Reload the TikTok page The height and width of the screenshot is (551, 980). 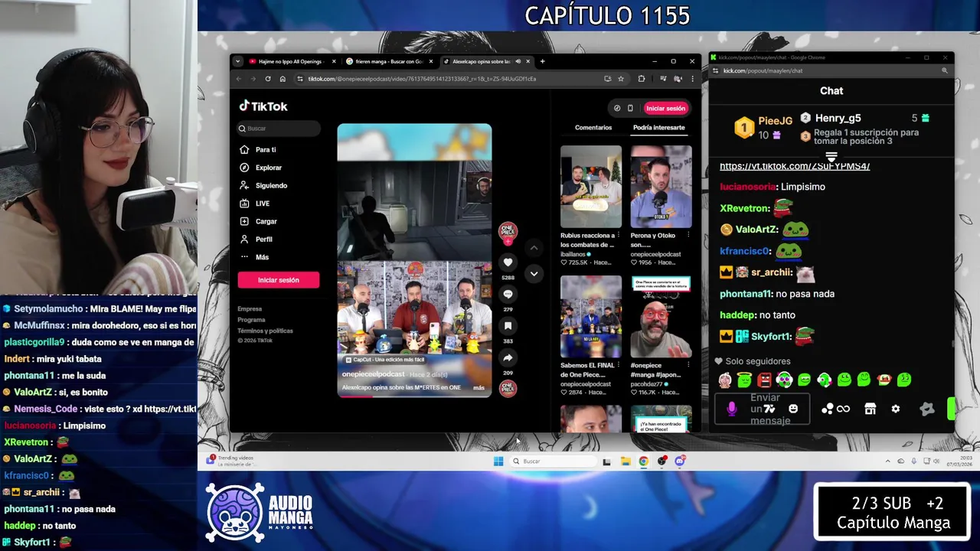(267, 79)
